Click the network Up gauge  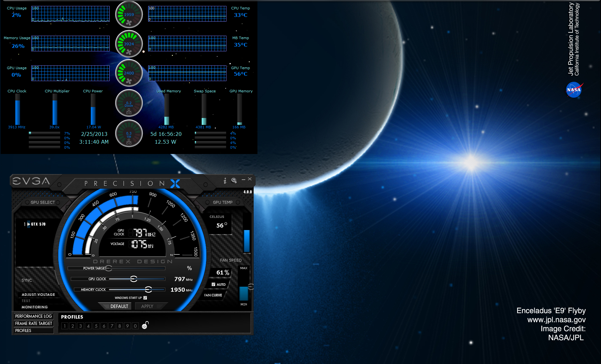tap(129, 133)
